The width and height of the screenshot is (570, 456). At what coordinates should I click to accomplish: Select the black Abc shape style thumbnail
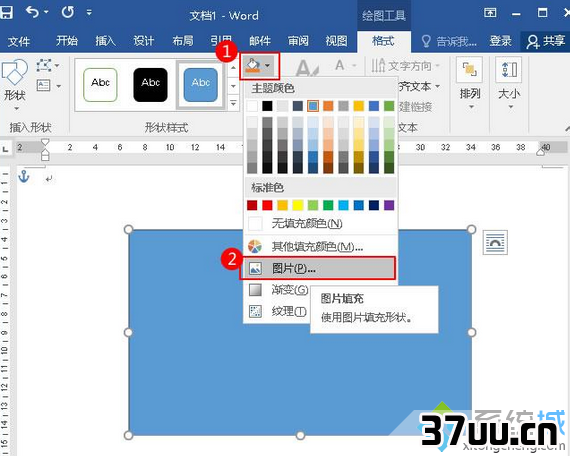[x=150, y=85]
